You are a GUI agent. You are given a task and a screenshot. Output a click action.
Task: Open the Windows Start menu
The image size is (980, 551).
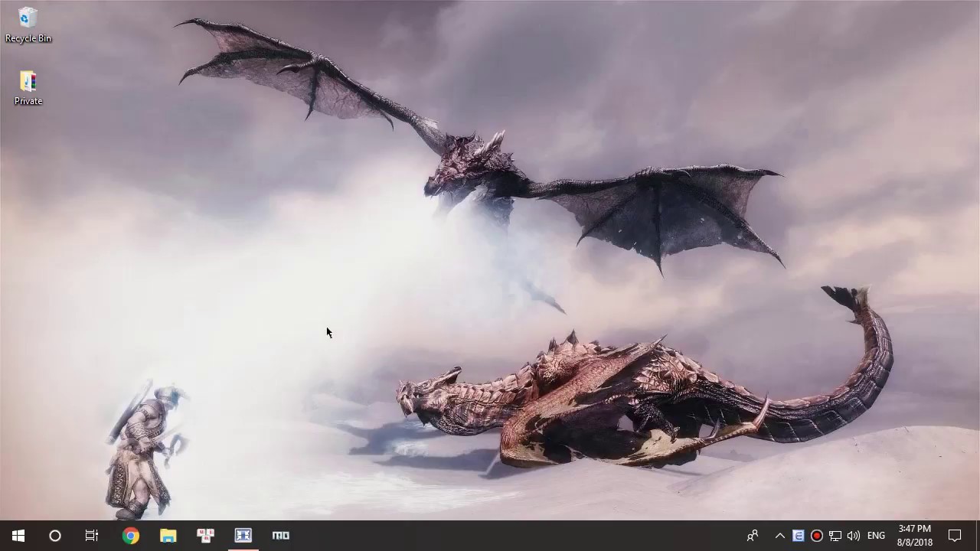(x=18, y=536)
